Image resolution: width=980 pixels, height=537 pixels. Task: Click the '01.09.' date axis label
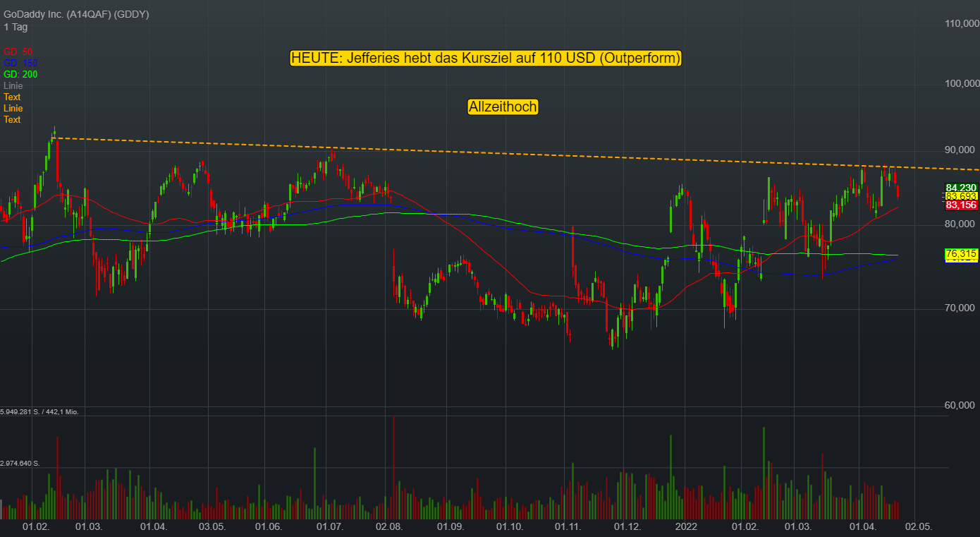450,527
